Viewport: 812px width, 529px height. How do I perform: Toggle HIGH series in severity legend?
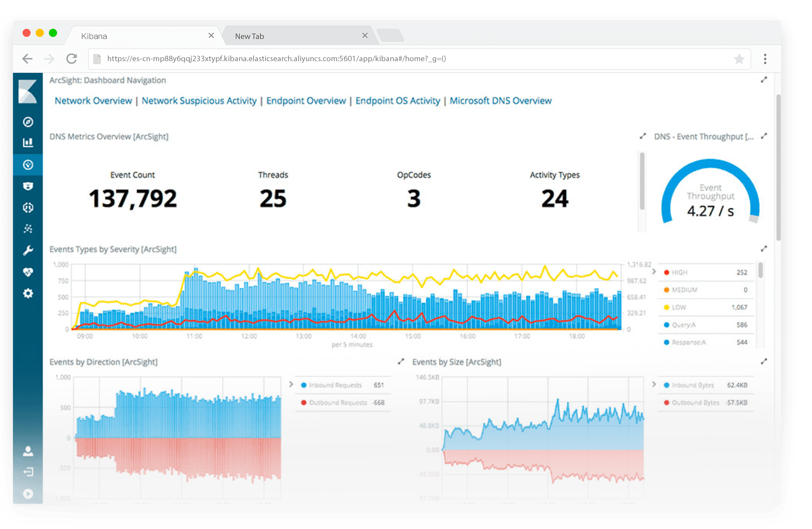(705, 272)
